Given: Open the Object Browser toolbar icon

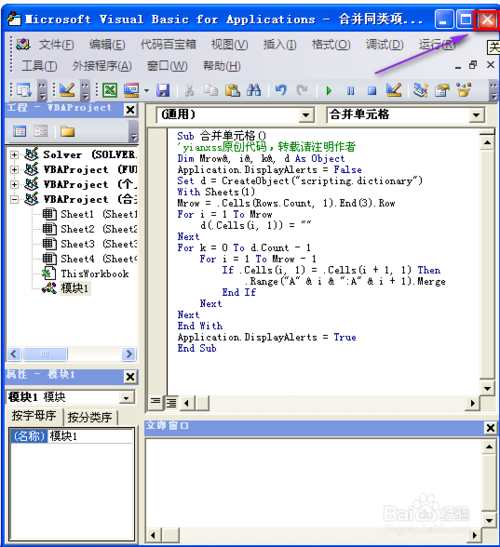Looking at the screenshot, I should 464,91.
